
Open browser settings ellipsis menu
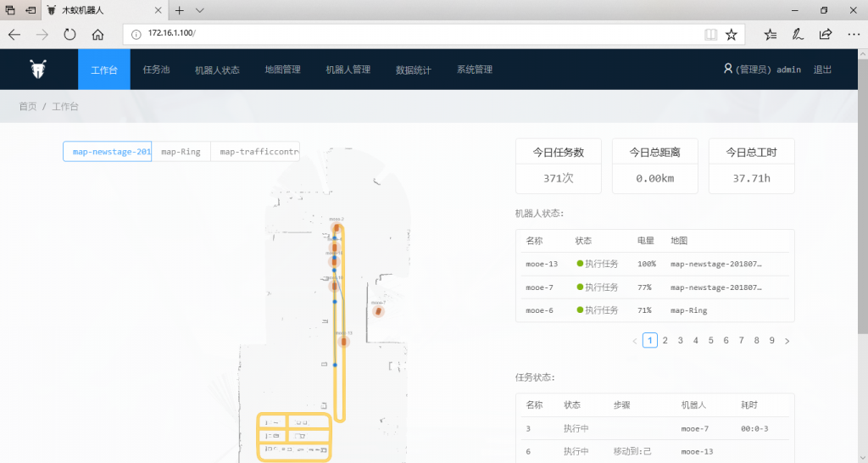pos(853,35)
